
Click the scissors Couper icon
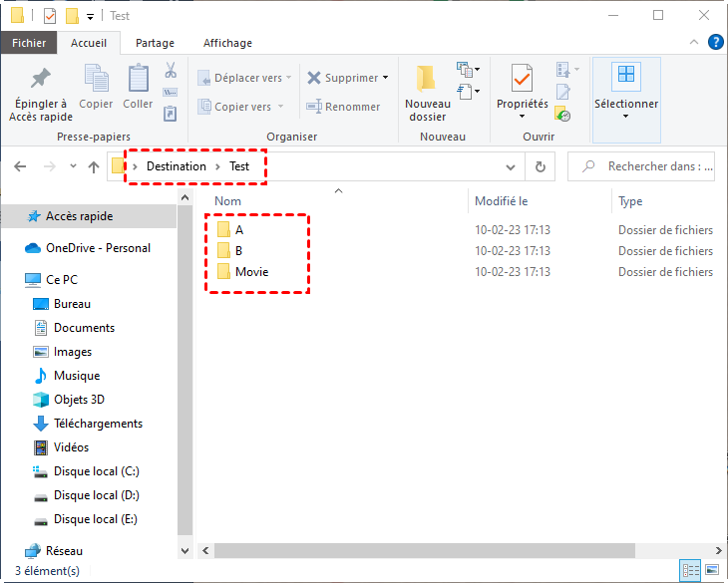click(171, 70)
